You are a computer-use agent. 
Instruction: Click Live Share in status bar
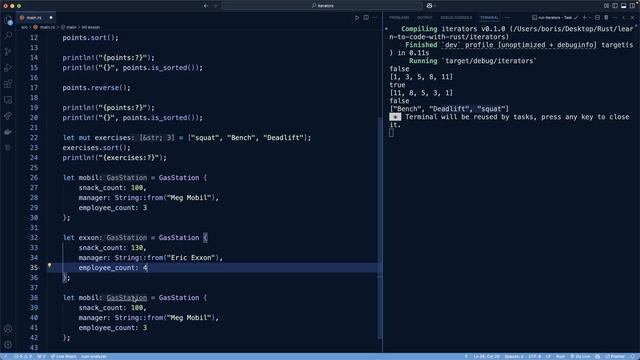tap(63, 356)
